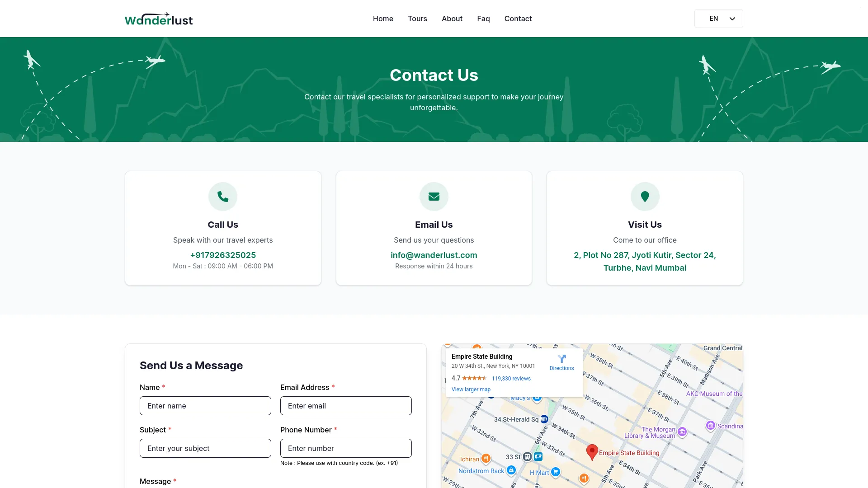Open the Faq page from the navbar
868x488 pixels.
coord(483,19)
